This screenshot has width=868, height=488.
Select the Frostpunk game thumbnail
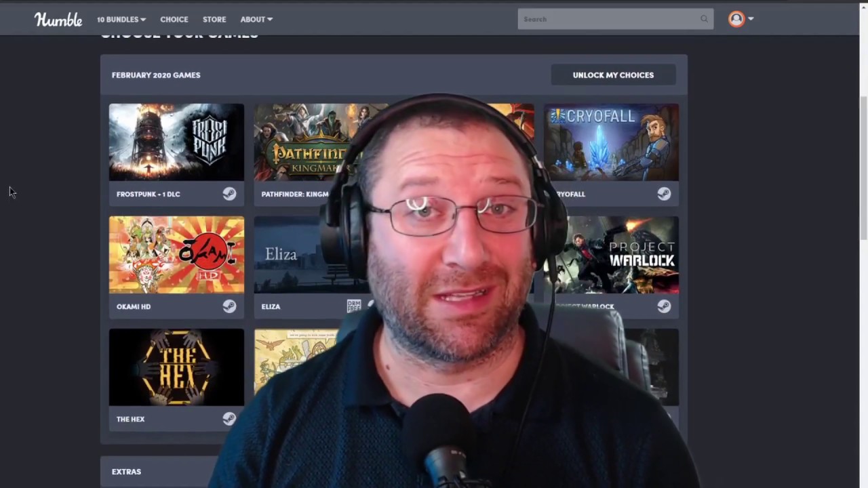[176, 142]
